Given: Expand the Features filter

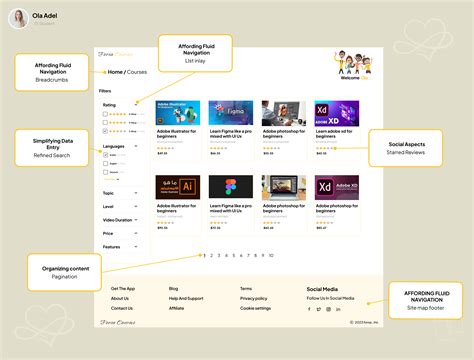Looking at the screenshot, I should [136, 247].
